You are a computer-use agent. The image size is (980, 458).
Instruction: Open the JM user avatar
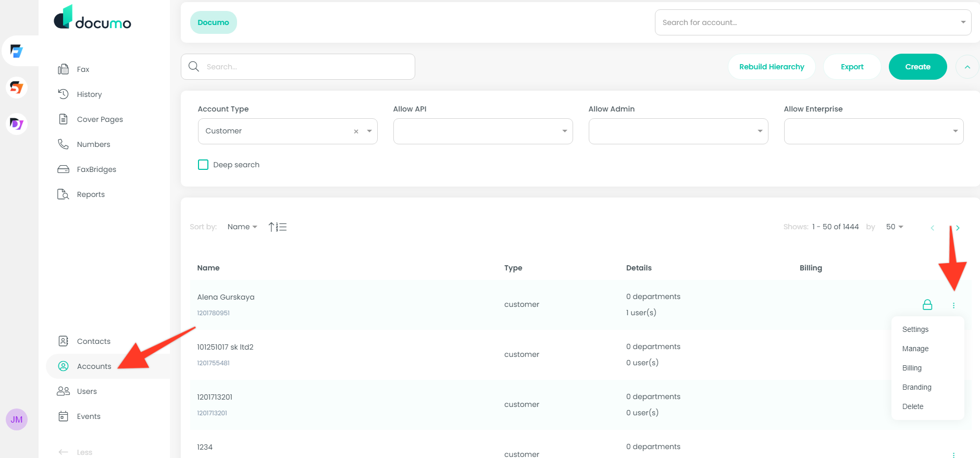[x=17, y=419]
